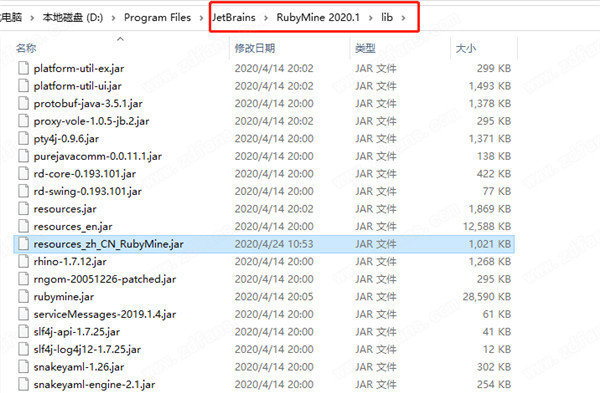Viewport: 600px width, 393px height.
Task: Sort files by the 大小 column header
Action: [x=466, y=48]
